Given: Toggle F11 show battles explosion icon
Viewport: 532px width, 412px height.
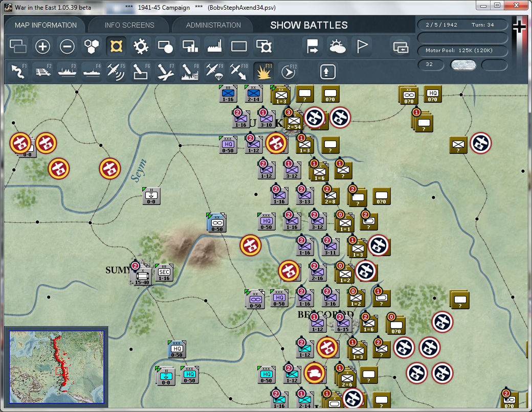Looking at the screenshot, I should coord(263,72).
